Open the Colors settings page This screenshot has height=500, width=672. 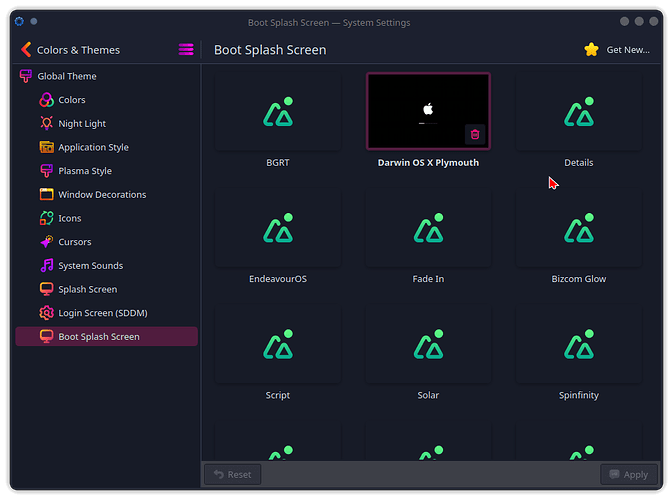[106, 100]
